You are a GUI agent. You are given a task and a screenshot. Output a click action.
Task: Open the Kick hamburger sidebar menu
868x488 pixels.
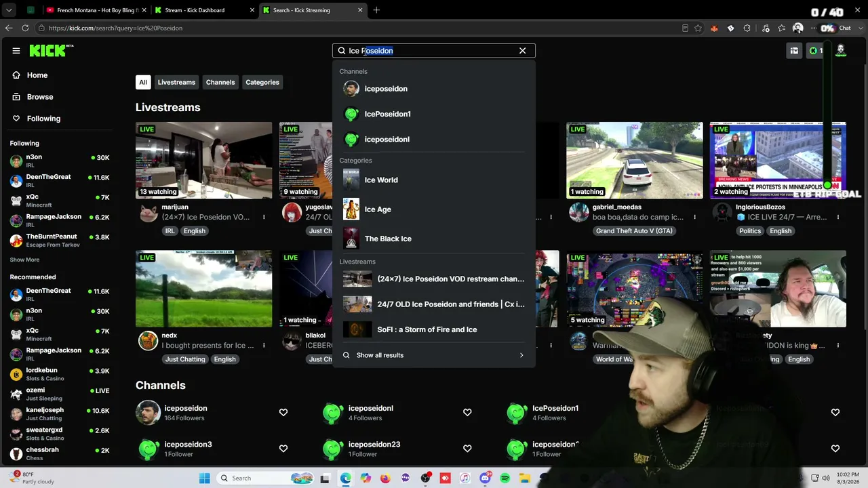coord(16,51)
